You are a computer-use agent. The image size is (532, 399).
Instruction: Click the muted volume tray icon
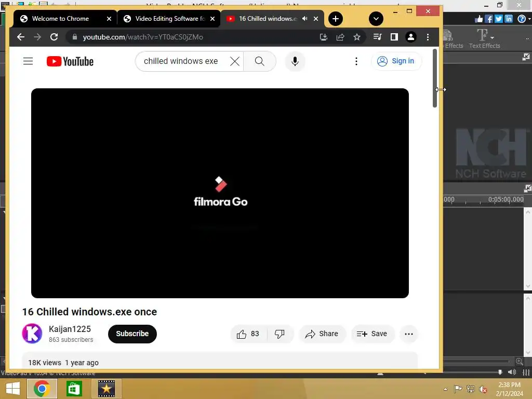483,389
